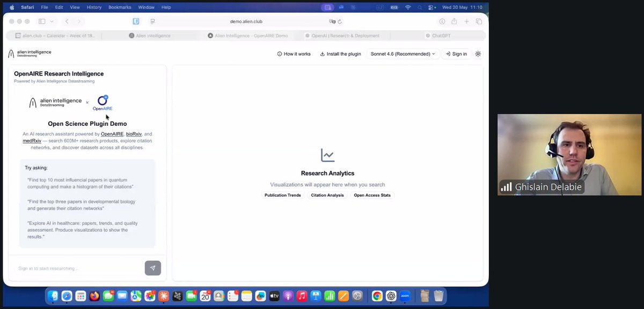The height and width of the screenshot is (309, 644).
Task: Click the Ghislain Delabie video thumbnail
Action: [569, 155]
